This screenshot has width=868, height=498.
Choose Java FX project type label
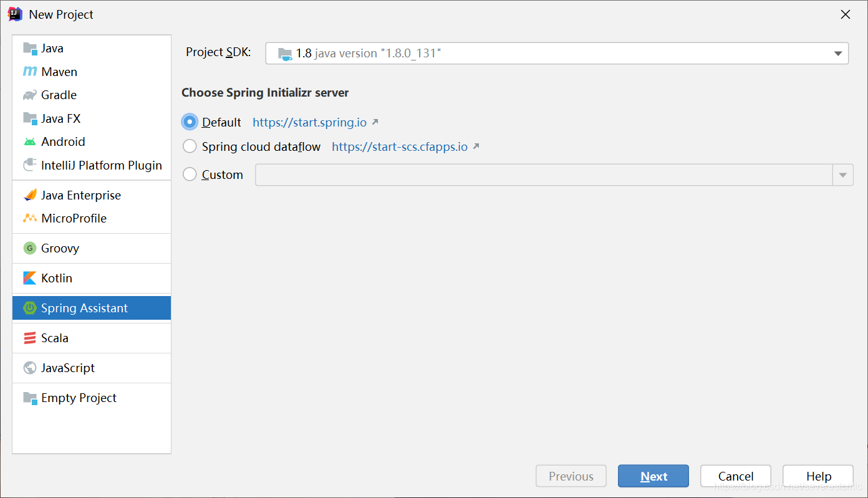click(60, 118)
